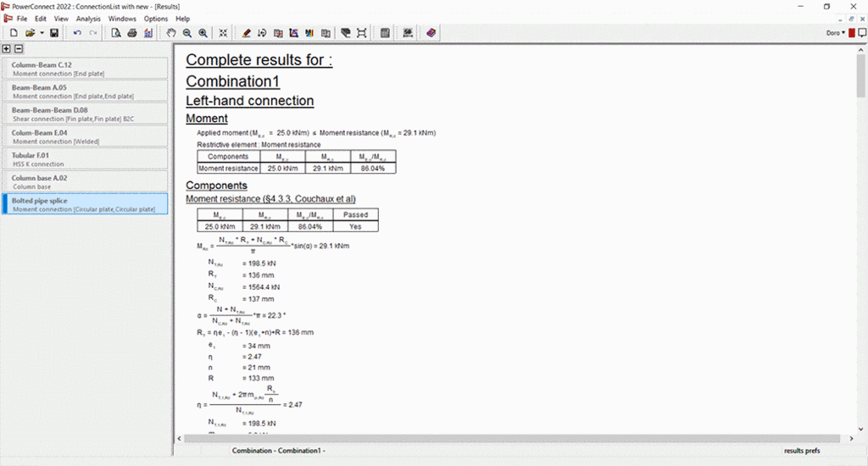Select the Column-Beam C.12 connection

coord(85,69)
